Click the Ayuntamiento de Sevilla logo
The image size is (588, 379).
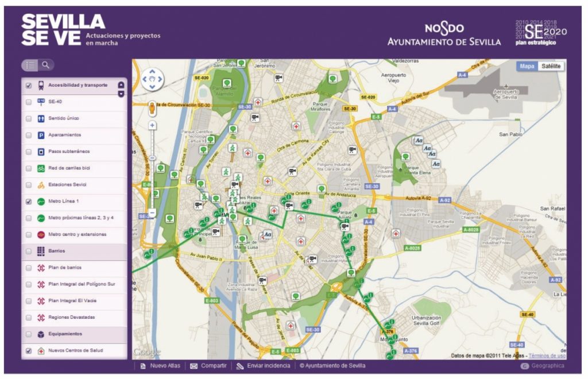[444, 34]
